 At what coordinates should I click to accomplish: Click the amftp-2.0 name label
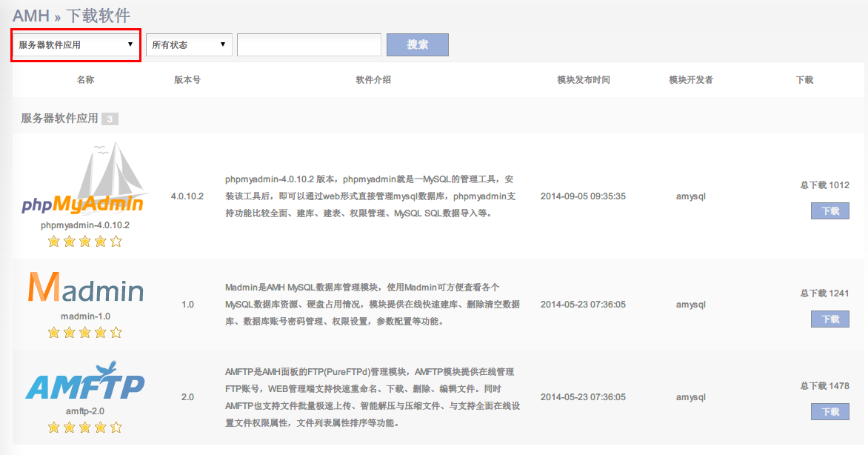(84, 411)
